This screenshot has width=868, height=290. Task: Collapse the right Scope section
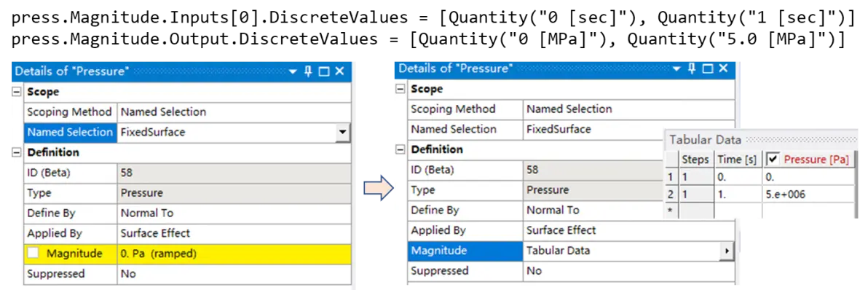point(401,89)
